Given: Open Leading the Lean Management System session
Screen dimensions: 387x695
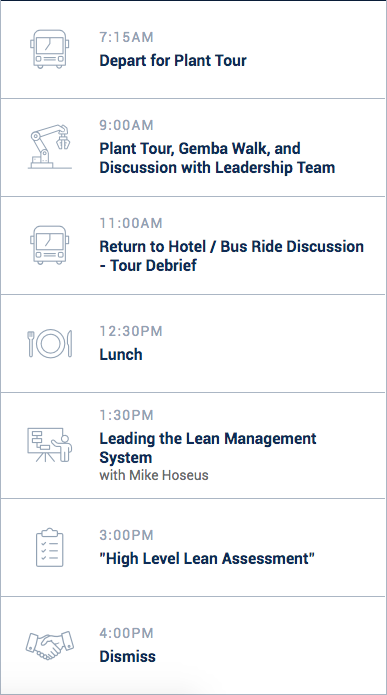Looking at the screenshot, I should tap(208, 448).
